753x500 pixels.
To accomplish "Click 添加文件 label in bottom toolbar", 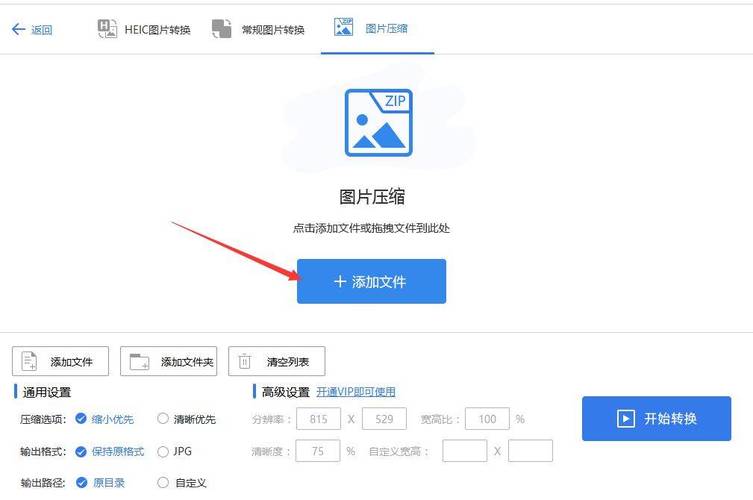I will coord(72,362).
